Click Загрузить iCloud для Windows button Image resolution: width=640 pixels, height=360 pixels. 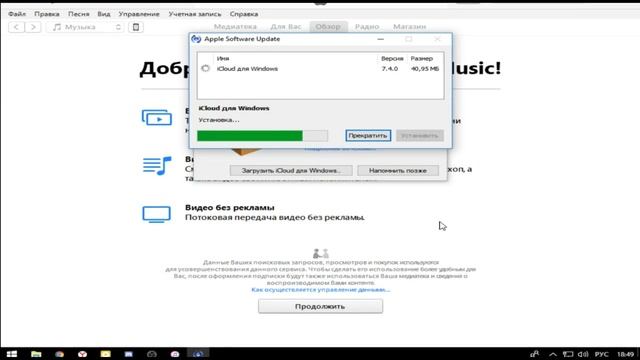291,170
